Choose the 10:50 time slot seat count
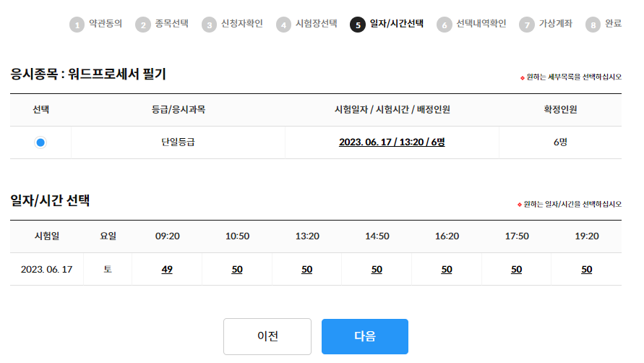 click(237, 269)
